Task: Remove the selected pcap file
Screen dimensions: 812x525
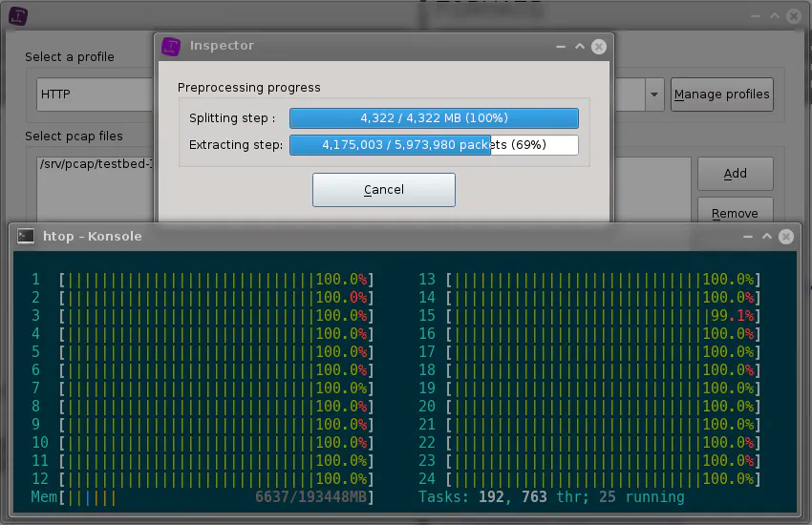Action: click(x=735, y=212)
